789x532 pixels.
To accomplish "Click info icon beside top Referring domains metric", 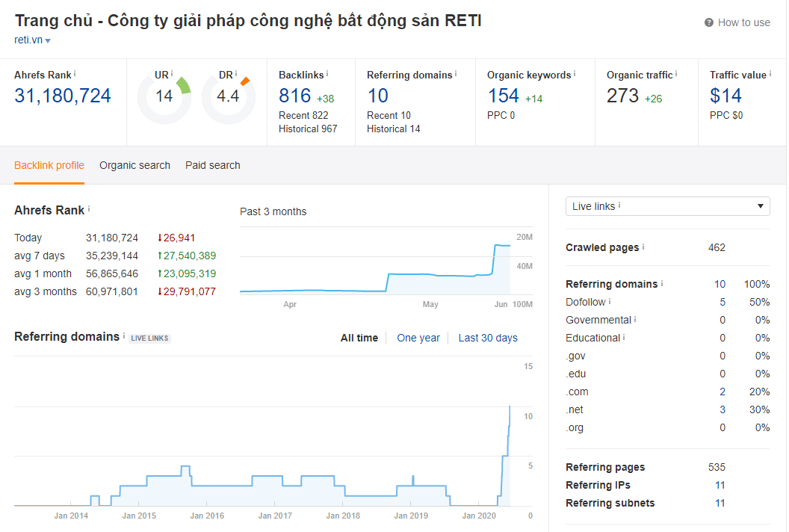I will (x=456, y=73).
